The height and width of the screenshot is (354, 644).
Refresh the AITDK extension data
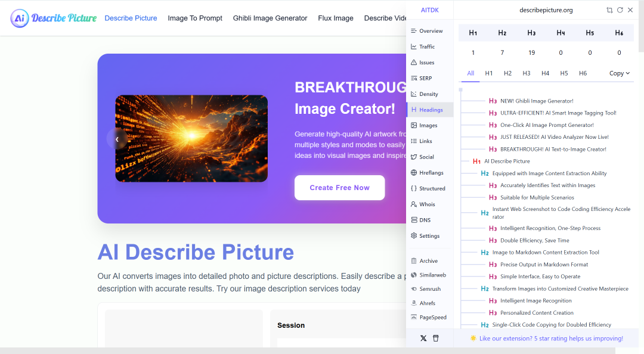[620, 10]
